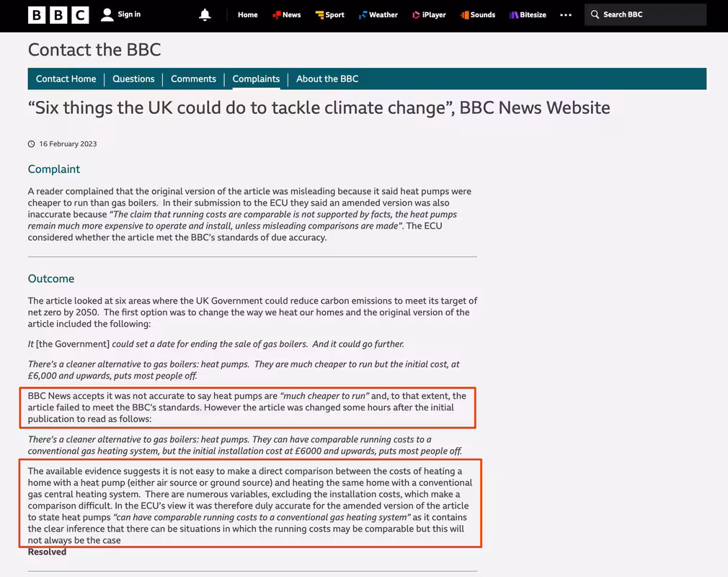Switch to Questions tab
Image resolution: width=728 pixels, height=577 pixels.
133,79
